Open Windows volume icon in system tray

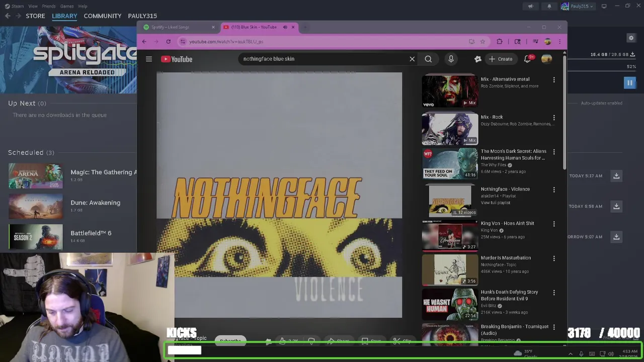pos(610,354)
